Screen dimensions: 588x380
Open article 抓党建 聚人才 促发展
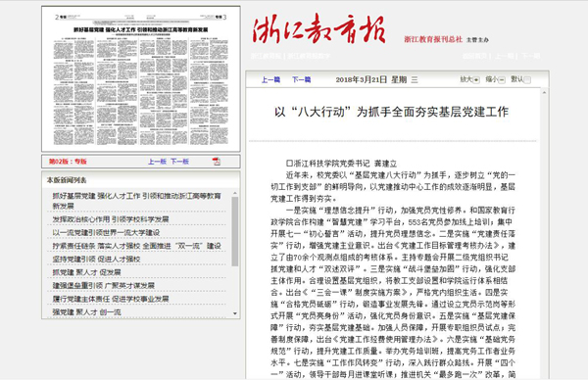(86, 272)
